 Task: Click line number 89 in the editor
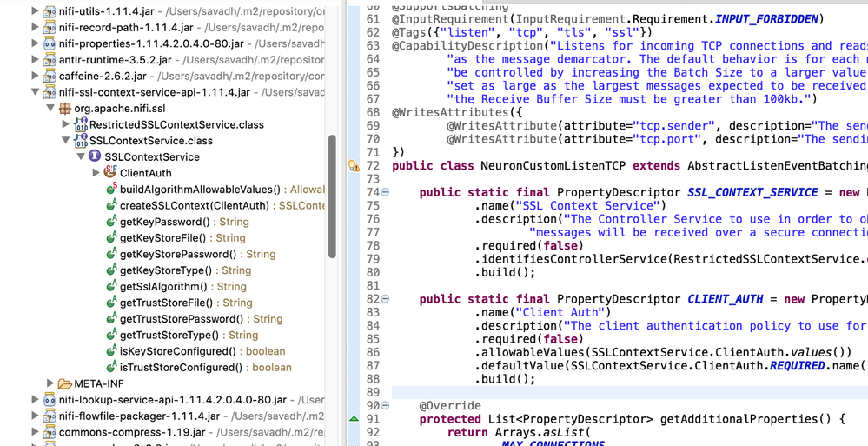(x=373, y=392)
